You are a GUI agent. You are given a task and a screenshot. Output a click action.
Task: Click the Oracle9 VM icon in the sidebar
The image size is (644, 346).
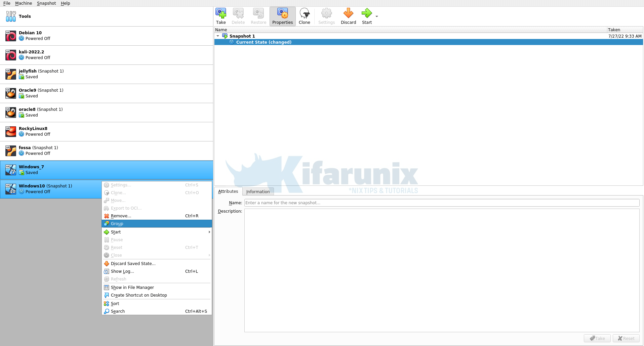coord(10,93)
